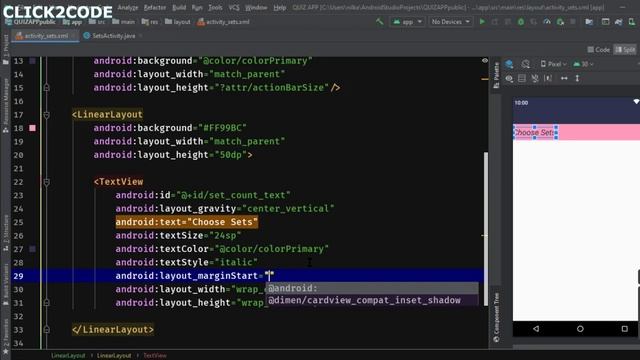
Task: Click the clear constraints icon
Action: tap(535, 78)
